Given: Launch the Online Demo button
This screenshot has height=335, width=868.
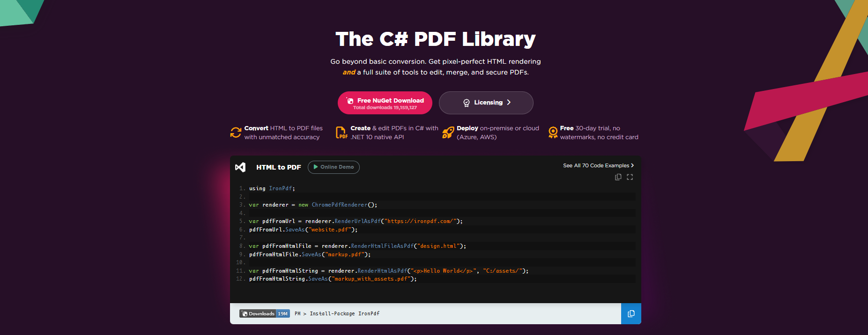Looking at the screenshot, I should (x=334, y=167).
